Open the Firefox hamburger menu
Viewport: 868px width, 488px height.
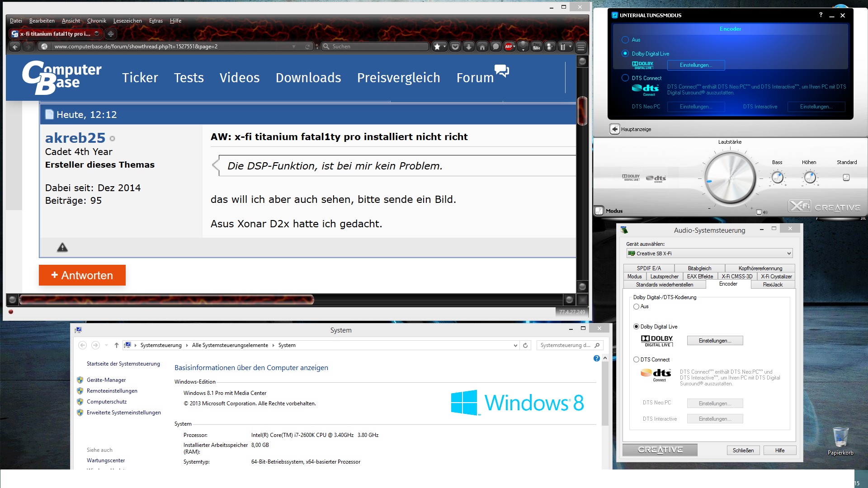pos(581,47)
